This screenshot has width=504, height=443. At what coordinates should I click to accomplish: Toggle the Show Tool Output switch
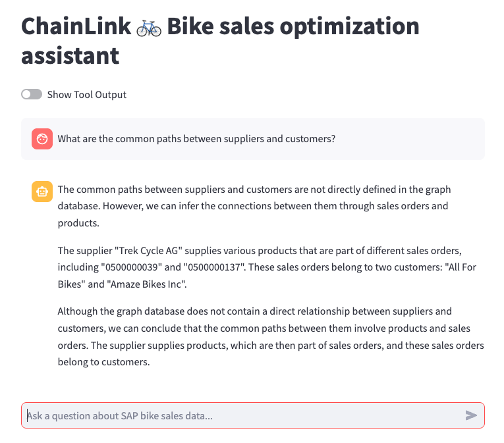coord(32,95)
